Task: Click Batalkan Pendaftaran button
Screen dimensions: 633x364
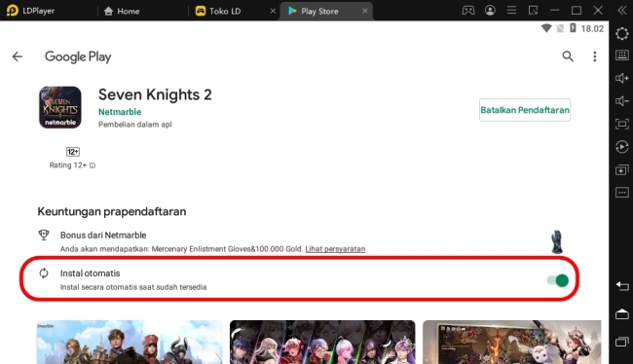Action: click(525, 110)
